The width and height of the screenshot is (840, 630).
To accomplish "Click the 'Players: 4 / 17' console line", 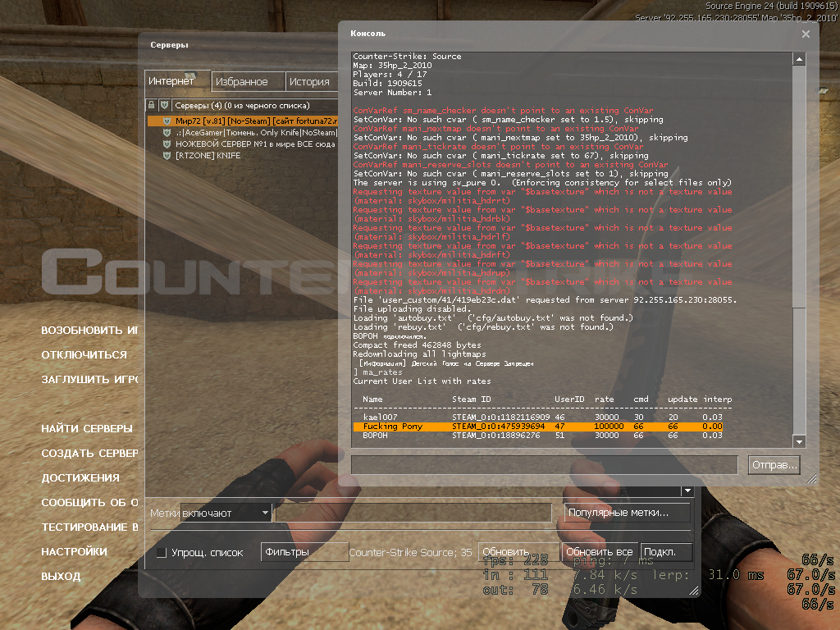I will 390,75.
